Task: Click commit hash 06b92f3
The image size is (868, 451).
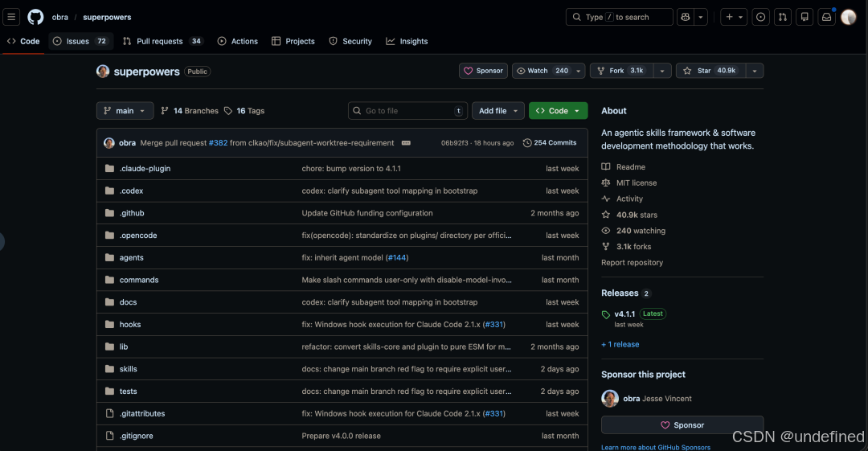Action: 454,143
